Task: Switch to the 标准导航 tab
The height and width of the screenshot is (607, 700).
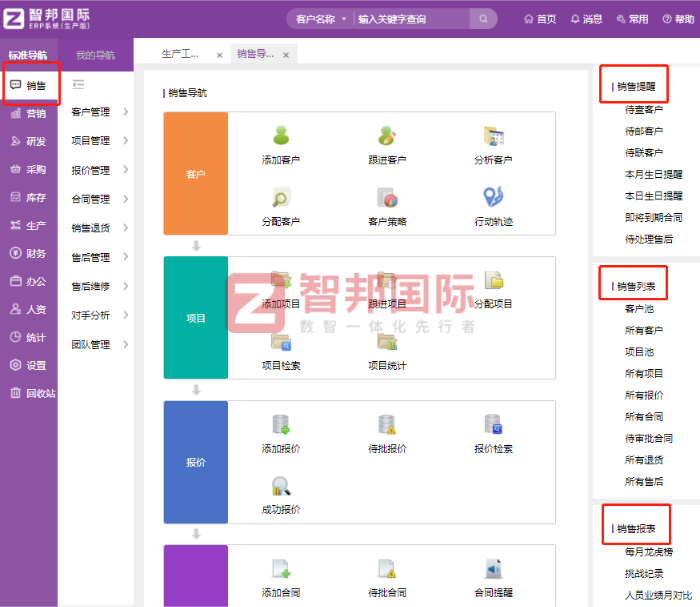Action: (28, 55)
